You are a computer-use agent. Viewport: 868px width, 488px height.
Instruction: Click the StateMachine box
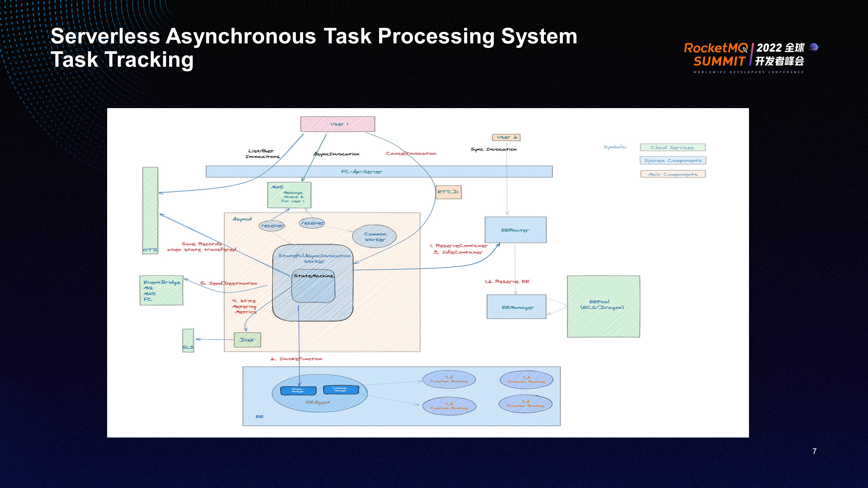[x=313, y=286]
